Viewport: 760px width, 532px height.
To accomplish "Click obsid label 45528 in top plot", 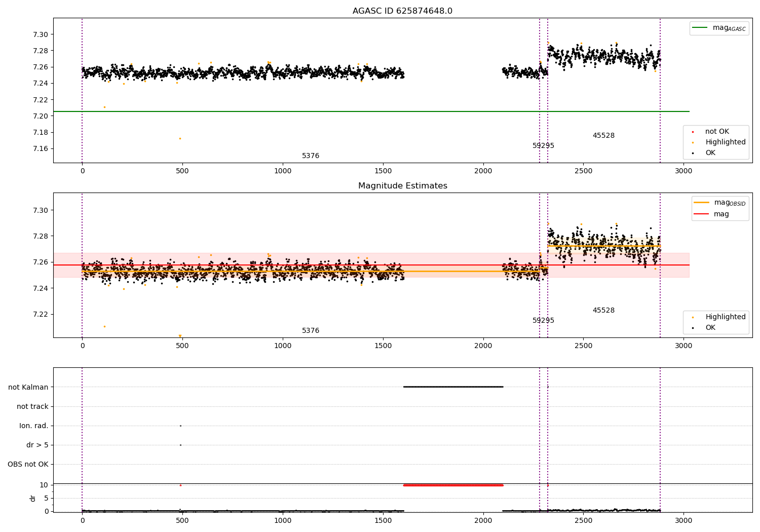I will 603,136.
